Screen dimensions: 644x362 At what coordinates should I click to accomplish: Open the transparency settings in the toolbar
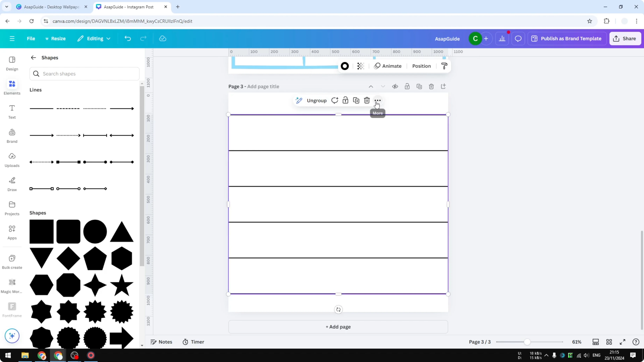click(361, 66)
